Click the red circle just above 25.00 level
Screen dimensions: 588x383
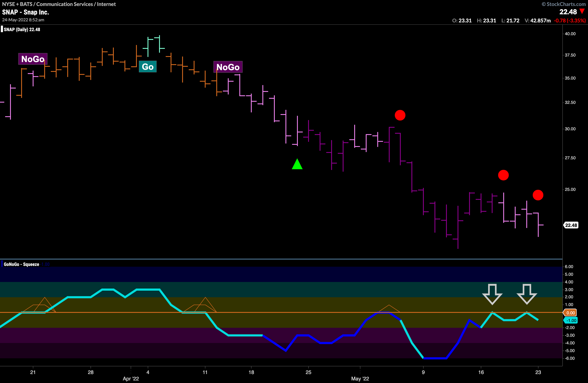point(503,175)
